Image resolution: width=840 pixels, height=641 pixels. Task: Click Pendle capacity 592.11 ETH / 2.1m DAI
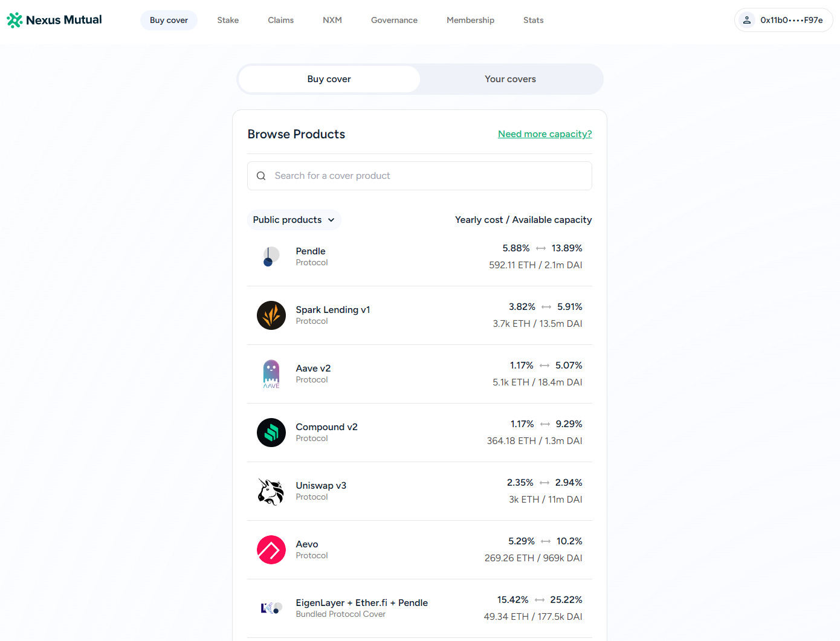click(536, 265)
